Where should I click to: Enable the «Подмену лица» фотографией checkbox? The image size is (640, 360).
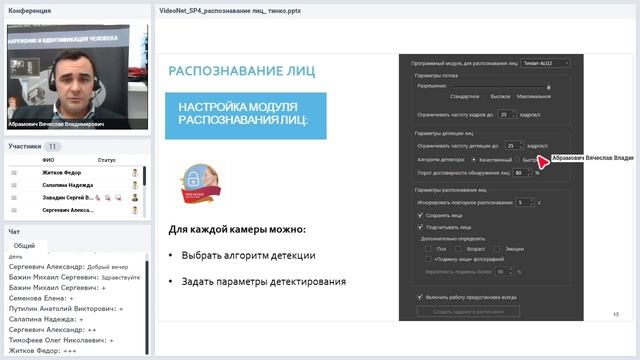pos(428,259)
